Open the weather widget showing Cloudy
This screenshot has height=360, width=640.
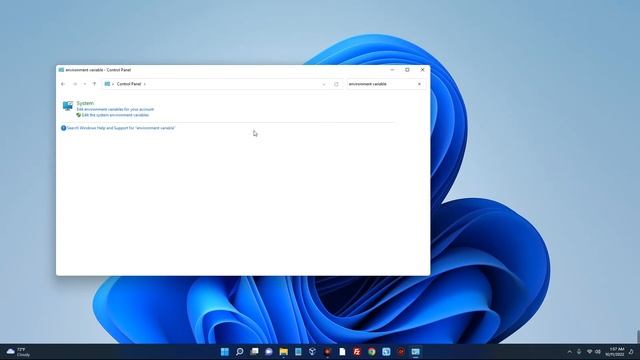(18, 352)
